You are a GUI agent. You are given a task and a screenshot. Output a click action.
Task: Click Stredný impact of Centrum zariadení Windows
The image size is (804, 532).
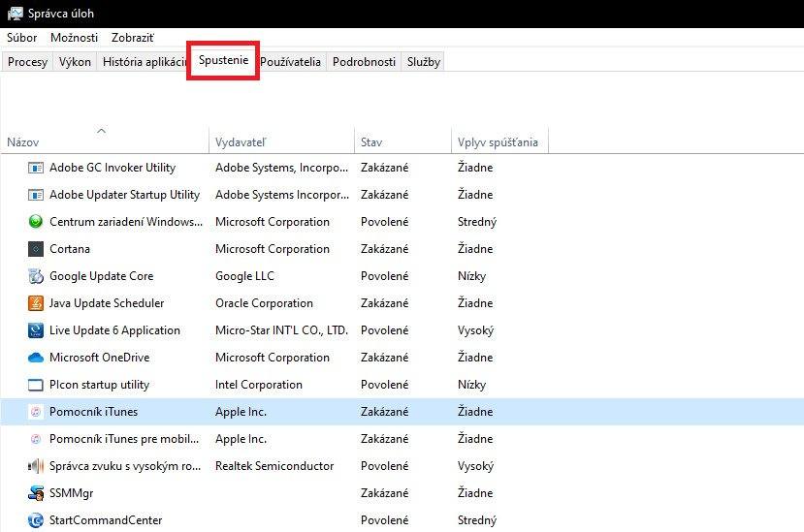(477, 222)
